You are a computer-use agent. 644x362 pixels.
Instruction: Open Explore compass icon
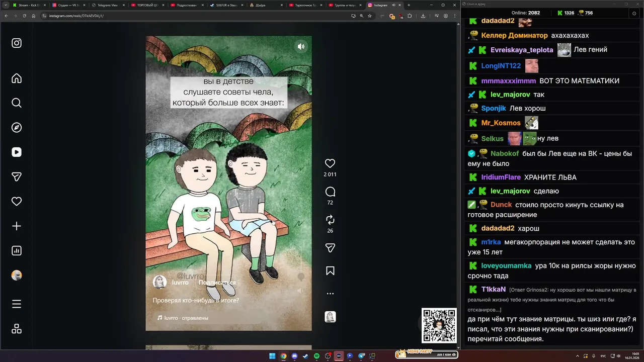(17, 128)
